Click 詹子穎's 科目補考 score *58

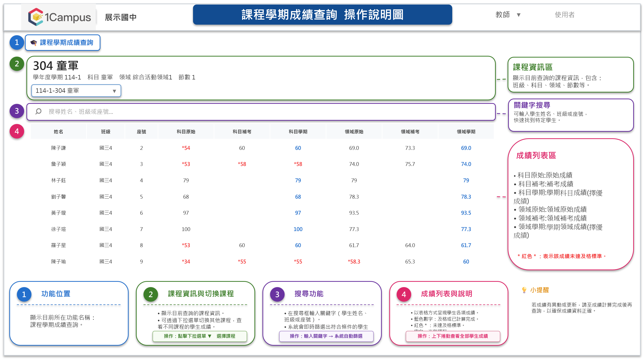pyautogui.click(x=242, y=164)
